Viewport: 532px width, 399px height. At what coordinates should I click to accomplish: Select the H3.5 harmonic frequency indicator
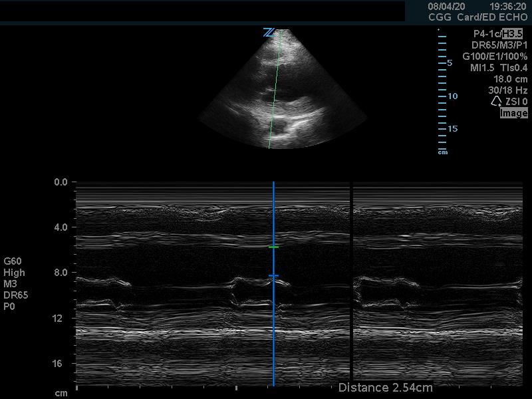tap(514, 33)
